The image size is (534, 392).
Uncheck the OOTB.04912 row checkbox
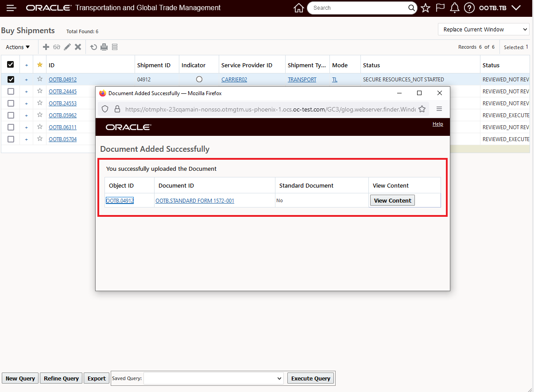point(11,79)
